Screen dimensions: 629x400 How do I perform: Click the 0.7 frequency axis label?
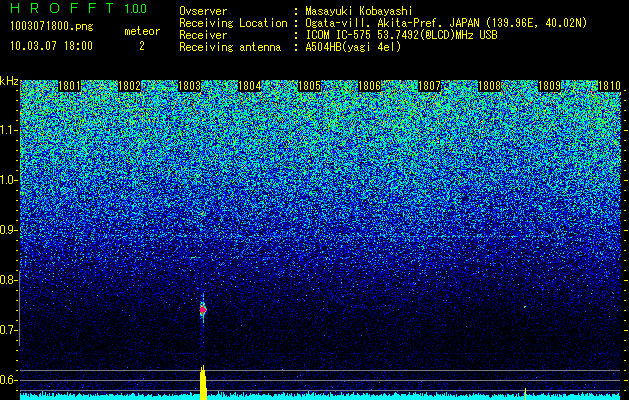click(x=9, y=330)
